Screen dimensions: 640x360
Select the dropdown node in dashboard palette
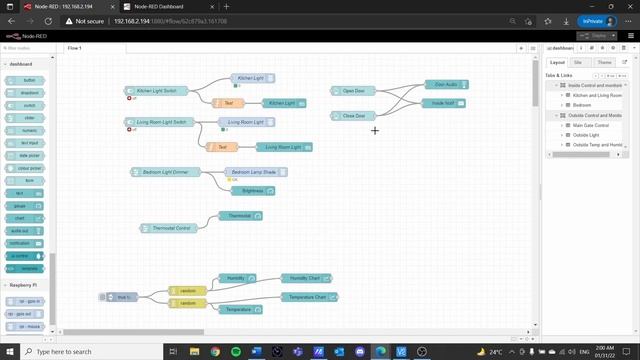(x=25, y=93)
